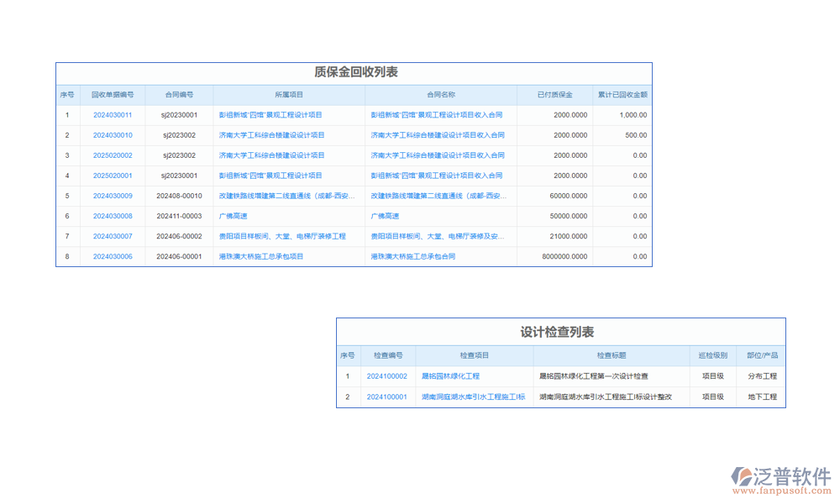The width and height of the screenshot is (840, 504).
Task: Click the 泛普软件 logo icon
Action: (743, 476)
